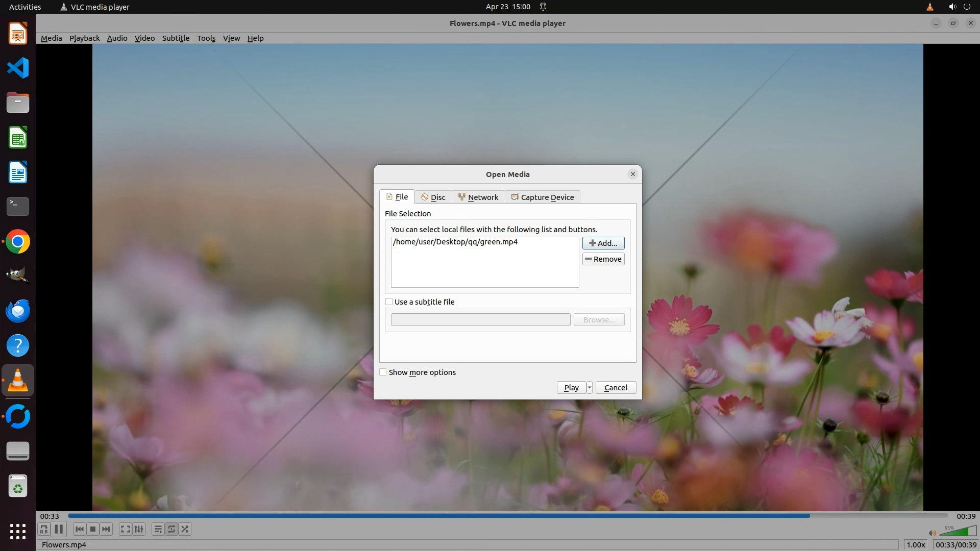Open the extended settings equalizer icon
Screen dimensions: 980x551
coord(139,529)
